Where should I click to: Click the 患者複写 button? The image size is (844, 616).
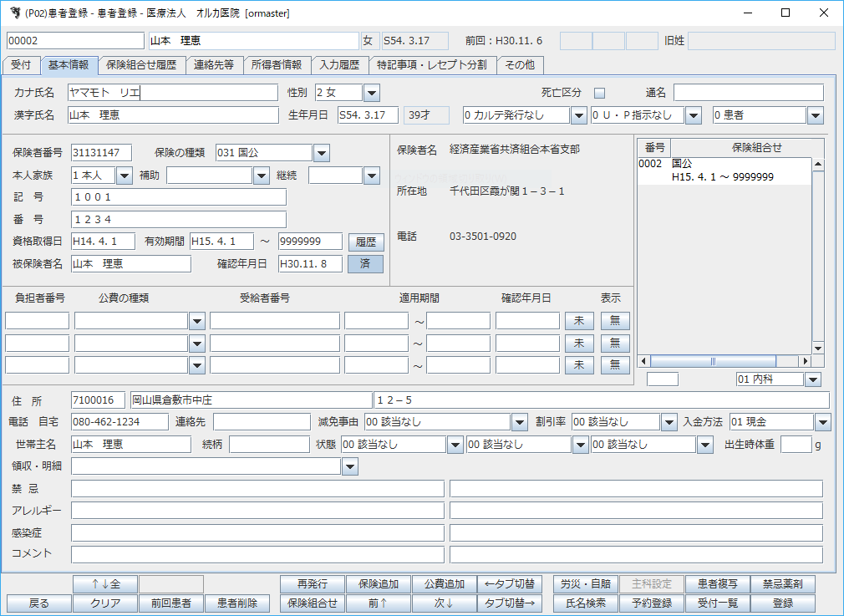(717, 583)
